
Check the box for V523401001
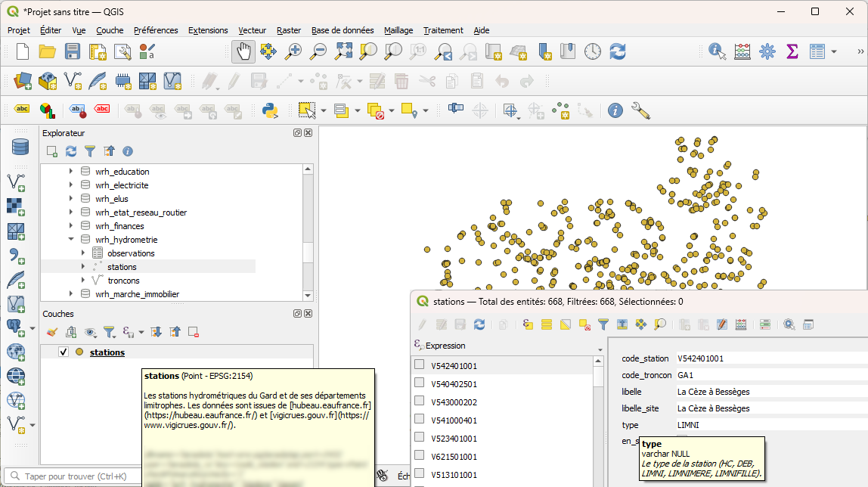coord(420,438)
